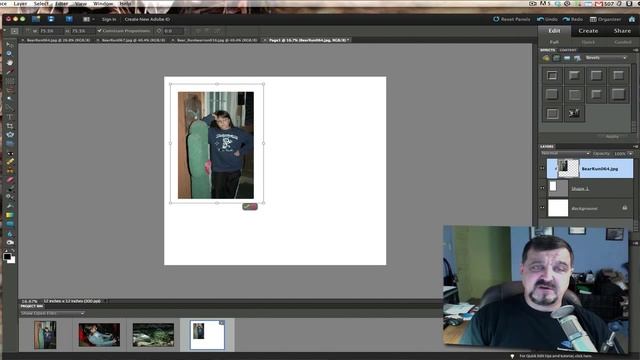640x360 pixels.
Task: Open the Window menu
Action: [x=103, y=3]
